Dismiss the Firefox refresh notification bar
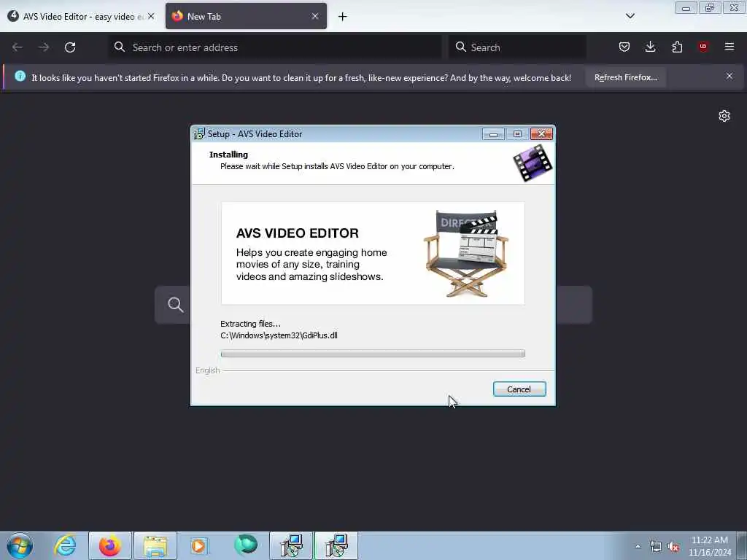Viewport: 747px width, 560px height. (729, 76)
